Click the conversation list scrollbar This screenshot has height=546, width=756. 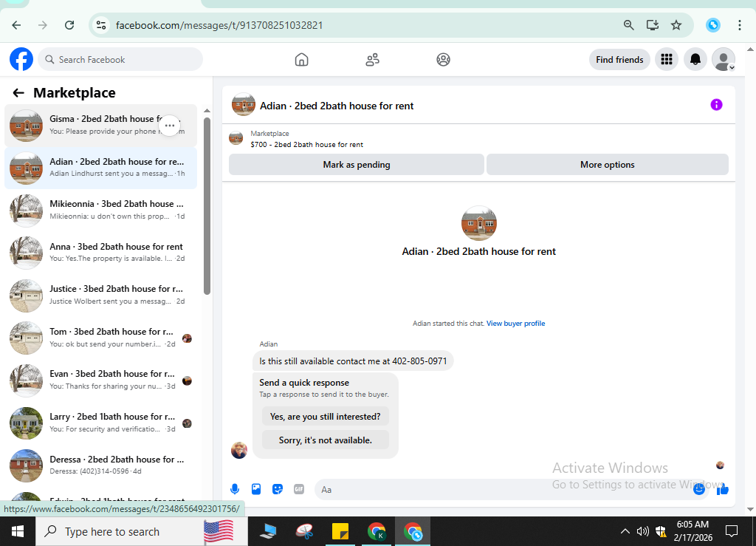[x=207, y=205]
